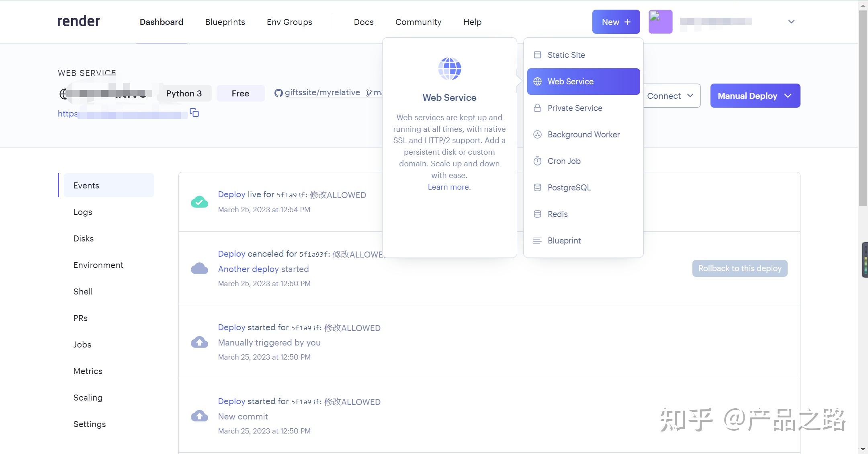
Task: Click the page vertical scrollbar
Action: tap(862, 108)
